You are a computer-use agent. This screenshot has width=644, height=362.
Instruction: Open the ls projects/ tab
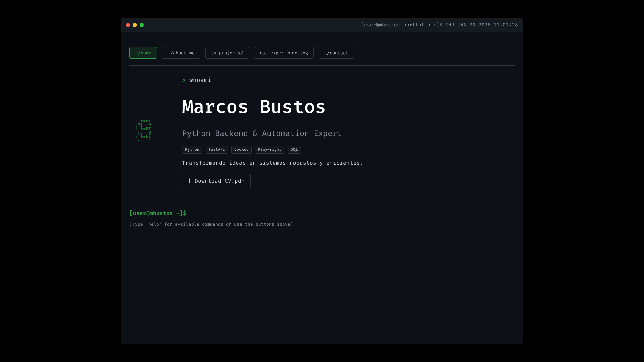point(227,53)
